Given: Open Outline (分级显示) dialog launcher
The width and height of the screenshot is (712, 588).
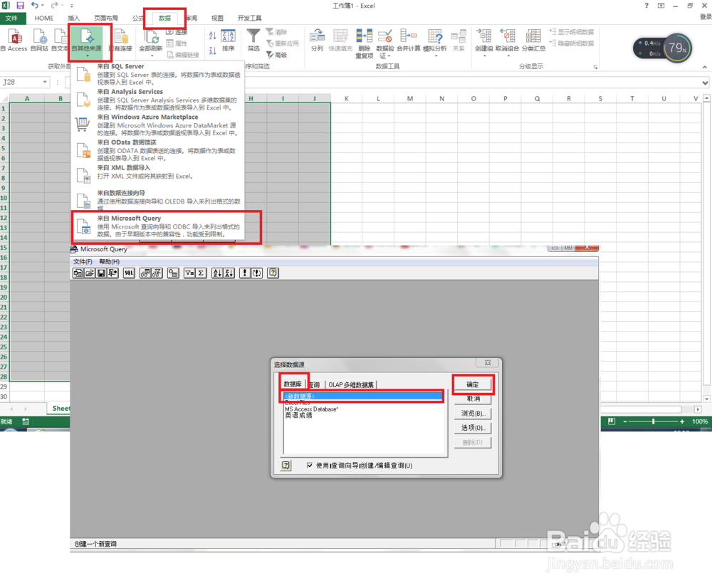Looking at the screenshot, I should pyautogui.click(x=595, y=67).
